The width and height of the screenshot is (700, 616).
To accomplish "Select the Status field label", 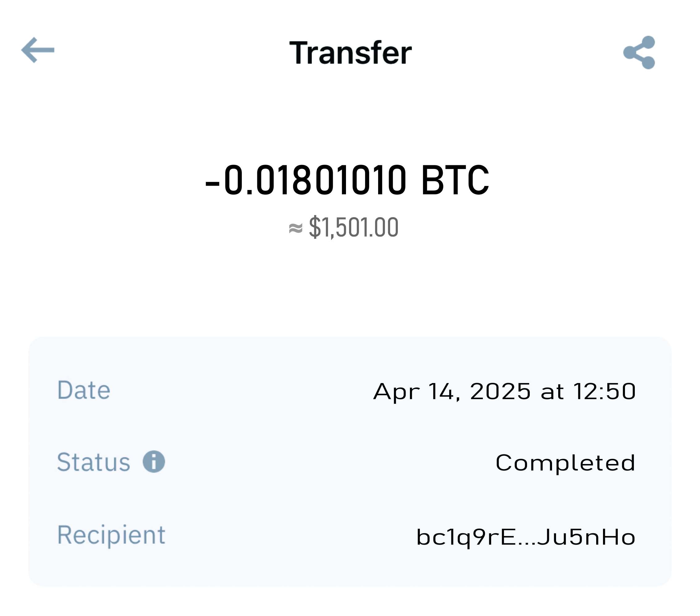I will [94, 462].
